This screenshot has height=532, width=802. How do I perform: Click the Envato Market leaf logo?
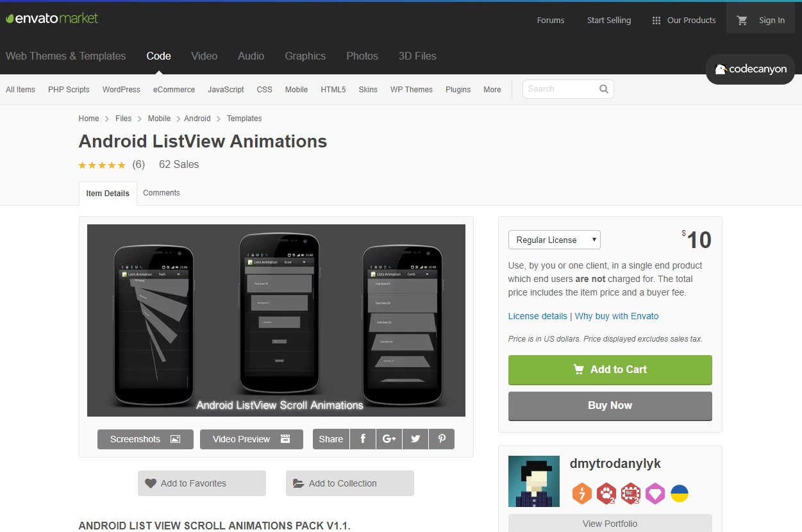click(x=11, y=19)
